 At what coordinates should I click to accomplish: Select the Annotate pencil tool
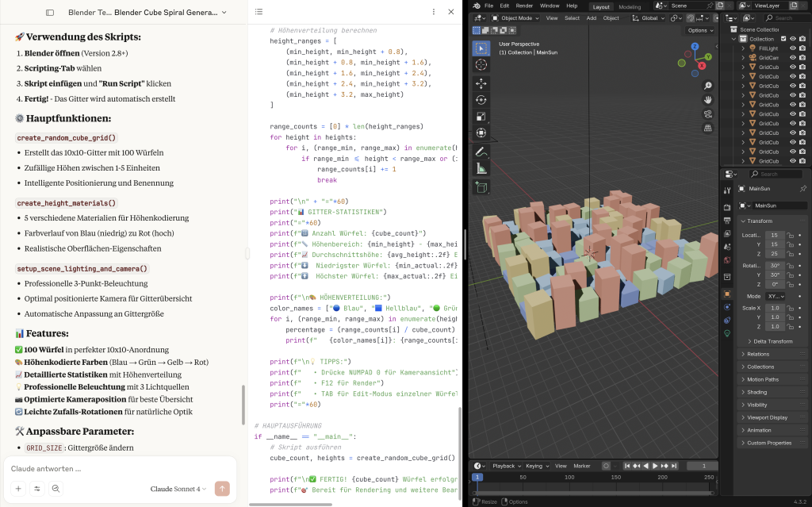tap(481, 152)
